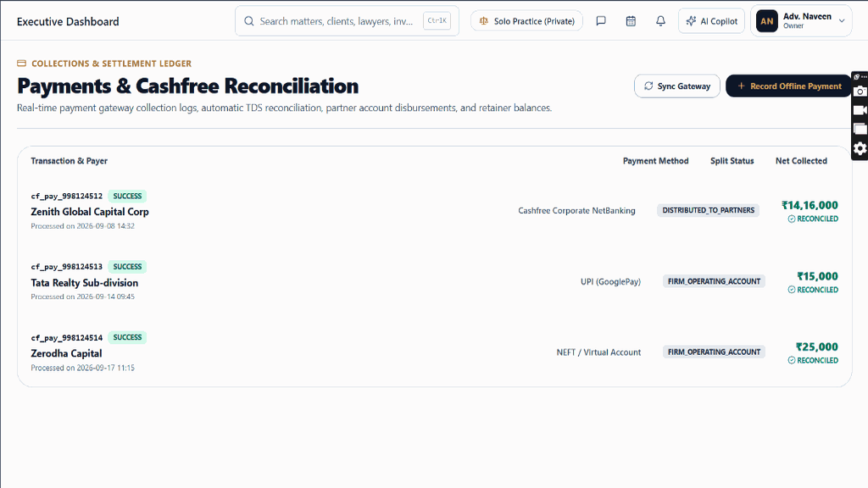Click the Sync Gateway refresh icon
This screenshot has height=488, width=868.
coord(648,86)
